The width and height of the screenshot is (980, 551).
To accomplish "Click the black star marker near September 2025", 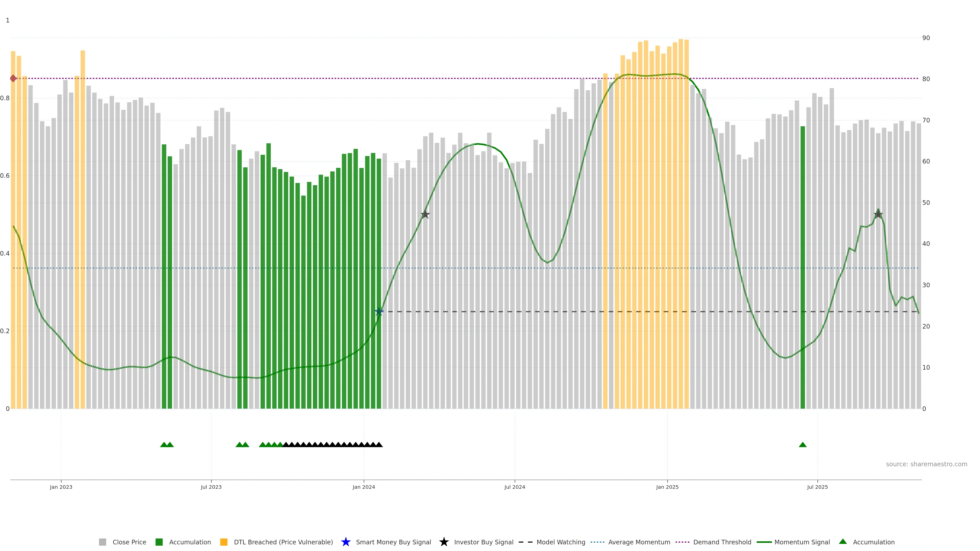I will (x=878, y=215).
